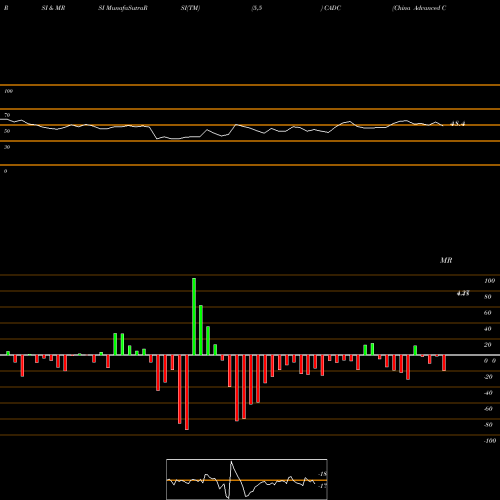Screen dimensions: 500x500
Task: Click the MR axis 80 label
Action: click(488, 297)
